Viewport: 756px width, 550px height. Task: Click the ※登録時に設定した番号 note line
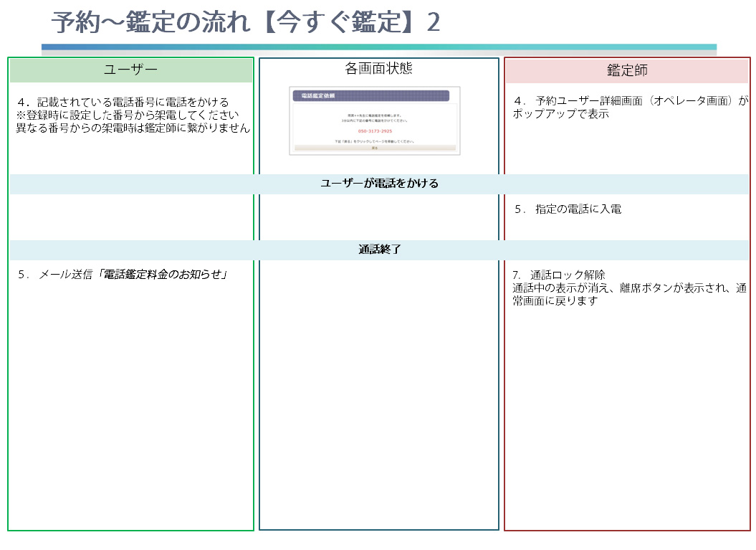128,115
